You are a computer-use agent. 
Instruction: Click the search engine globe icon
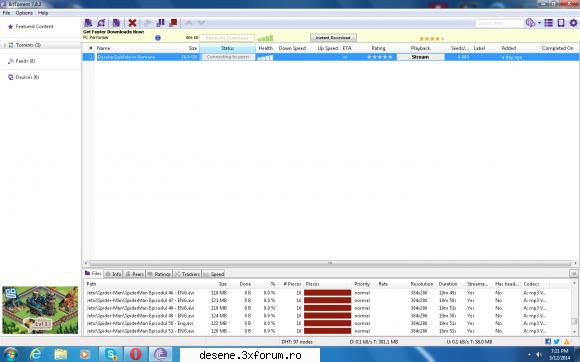[530, 23]
